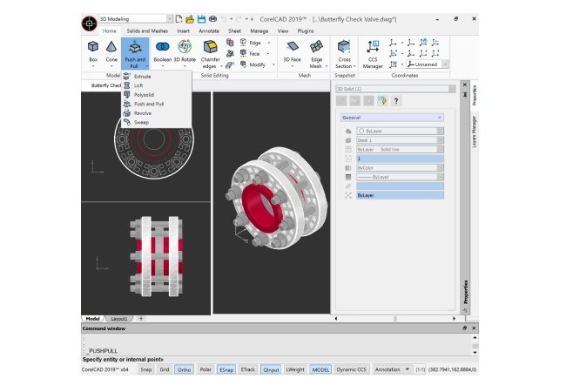The image size is (566, 392).
Task: Select the Cone solid tool
Action: pos(111,52)
